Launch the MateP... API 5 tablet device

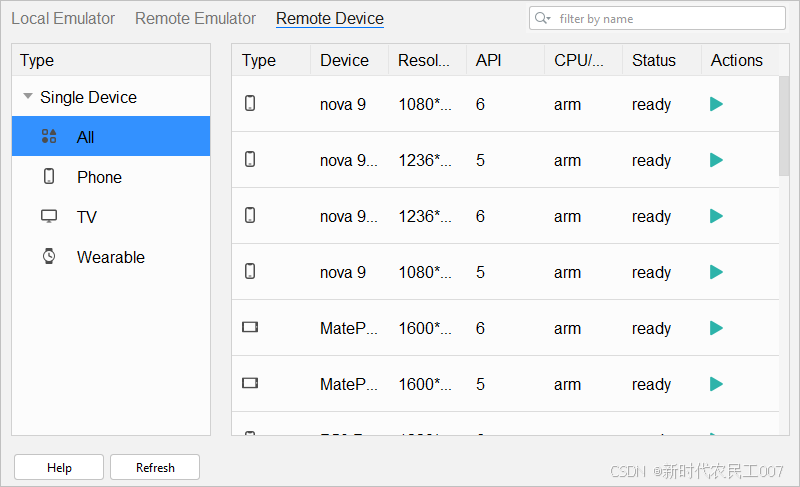click(x=716, y=384)
